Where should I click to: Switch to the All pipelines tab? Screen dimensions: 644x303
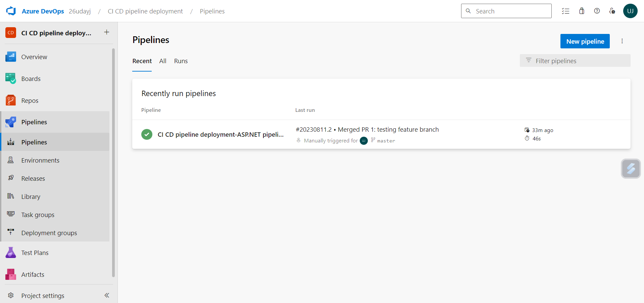point(163,61)
